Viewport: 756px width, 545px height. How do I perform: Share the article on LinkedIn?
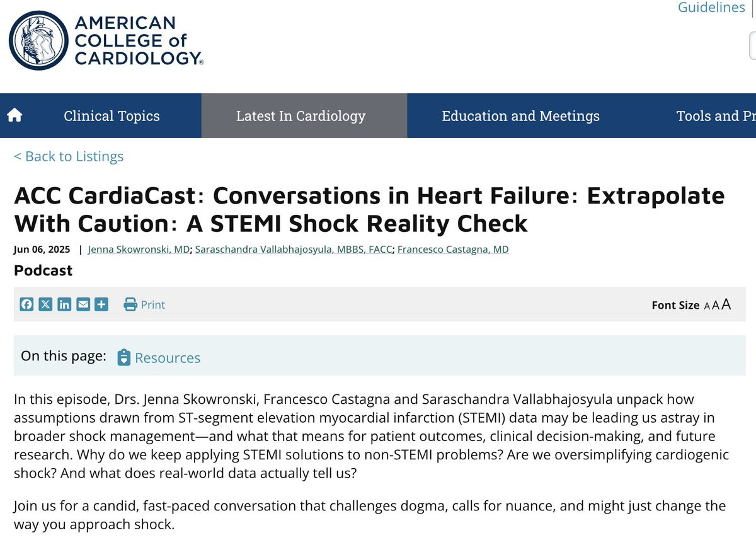coord(64,305)
